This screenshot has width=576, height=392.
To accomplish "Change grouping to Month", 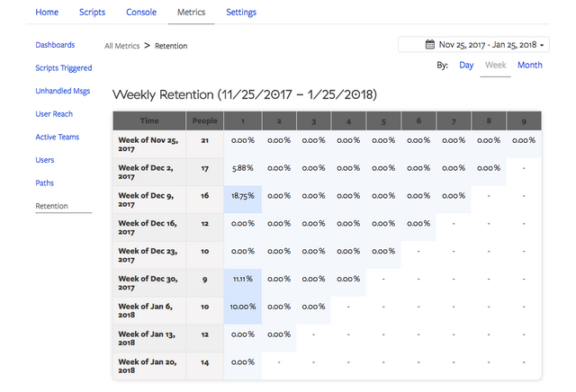I will 529,66.
